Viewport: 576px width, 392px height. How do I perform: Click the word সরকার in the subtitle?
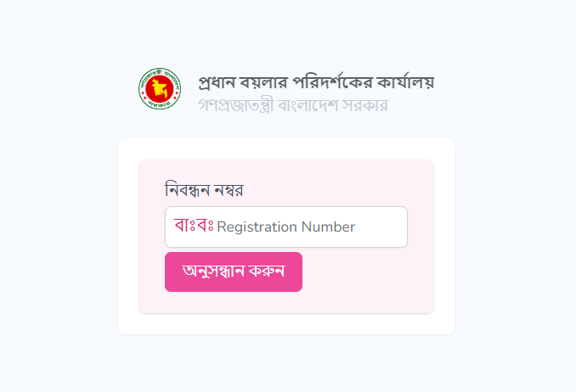click(x=368, y=107)
